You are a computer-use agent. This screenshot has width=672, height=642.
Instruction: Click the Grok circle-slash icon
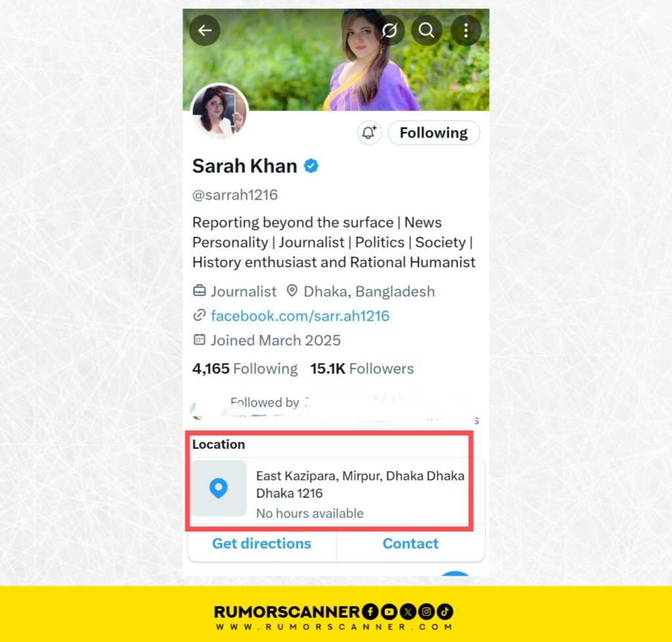coord(390,30)
